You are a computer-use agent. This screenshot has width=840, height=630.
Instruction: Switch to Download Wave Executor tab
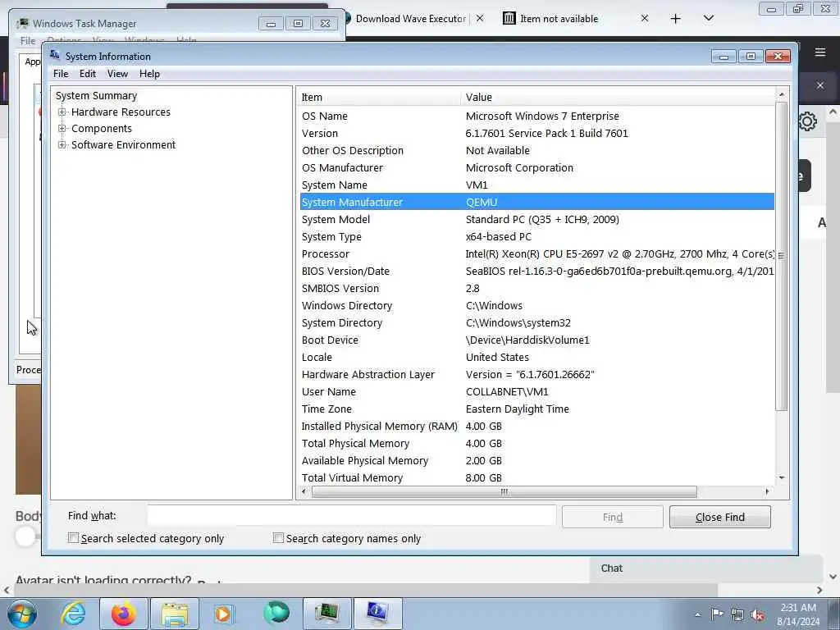[410, 19]
